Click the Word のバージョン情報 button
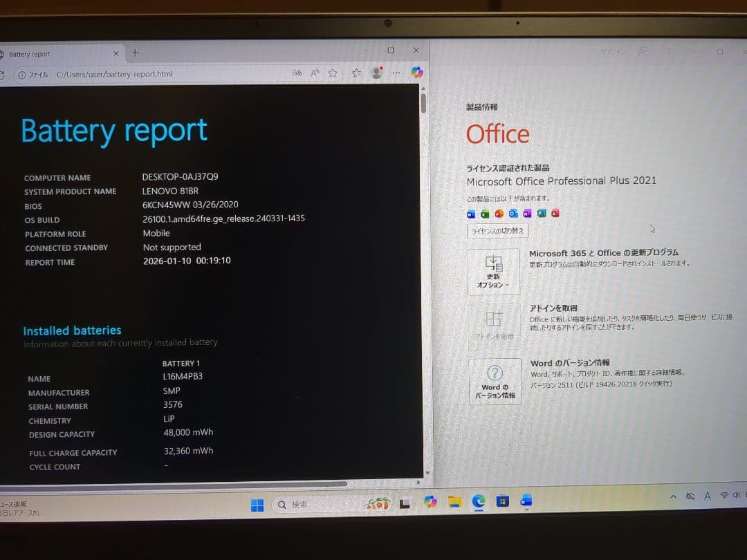The image size is (747, 560). coord(495,382)
